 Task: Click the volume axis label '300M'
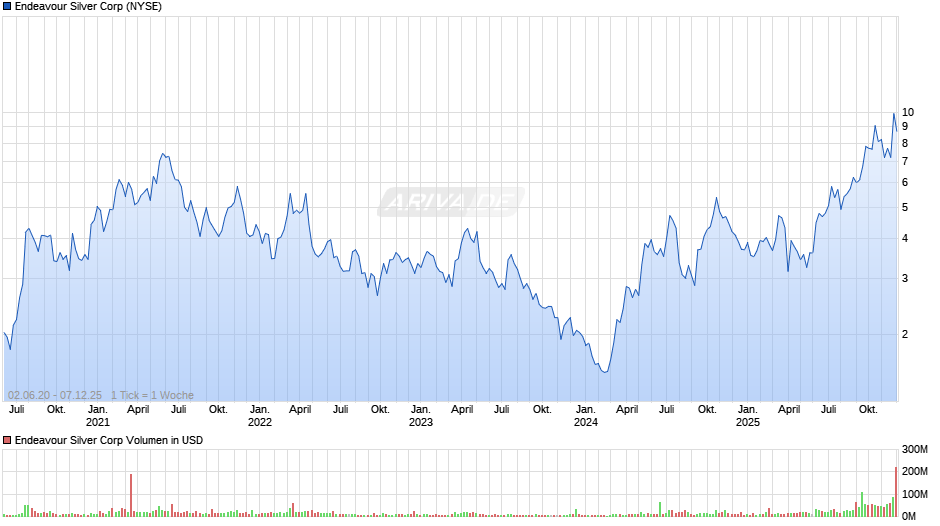(915, 449)
